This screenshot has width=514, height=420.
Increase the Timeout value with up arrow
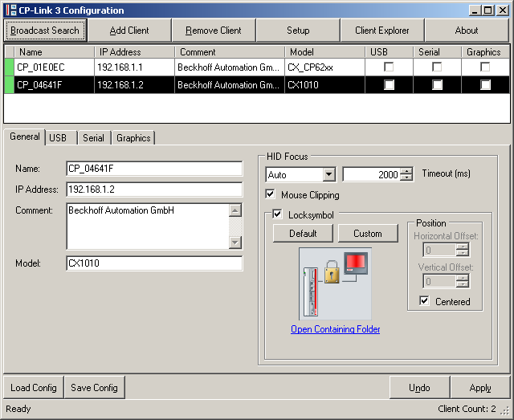[406, 171]
